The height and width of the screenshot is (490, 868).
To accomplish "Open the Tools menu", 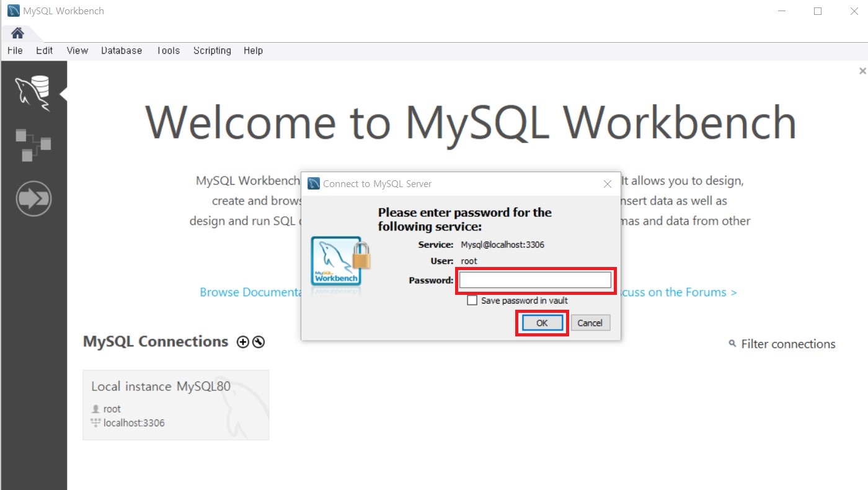I will click(x=168, y=51).
